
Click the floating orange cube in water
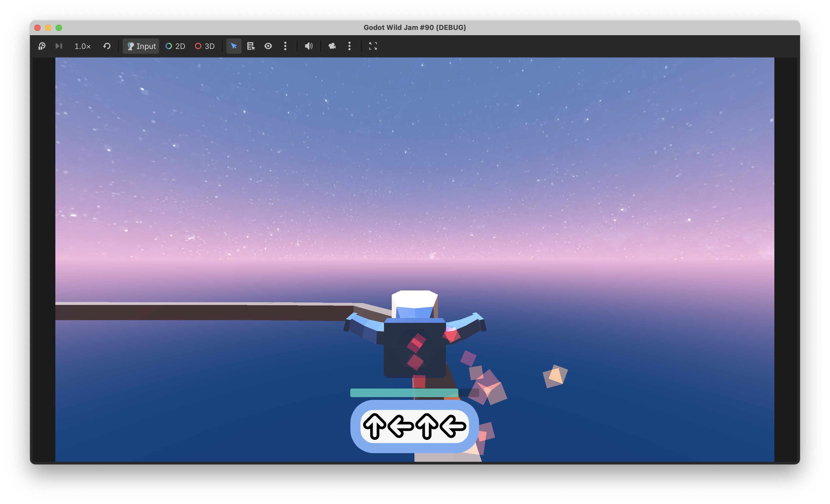(555, 376)
